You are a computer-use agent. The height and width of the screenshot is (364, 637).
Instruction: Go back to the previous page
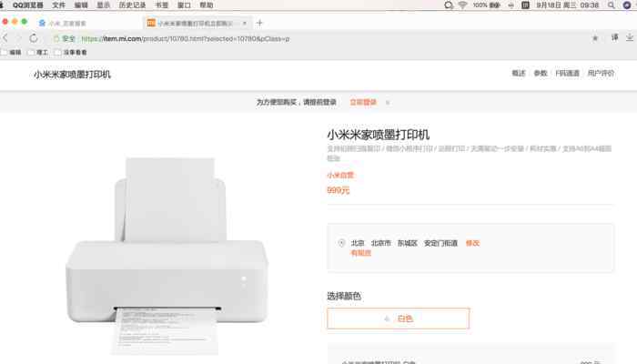tap(5, 38)
